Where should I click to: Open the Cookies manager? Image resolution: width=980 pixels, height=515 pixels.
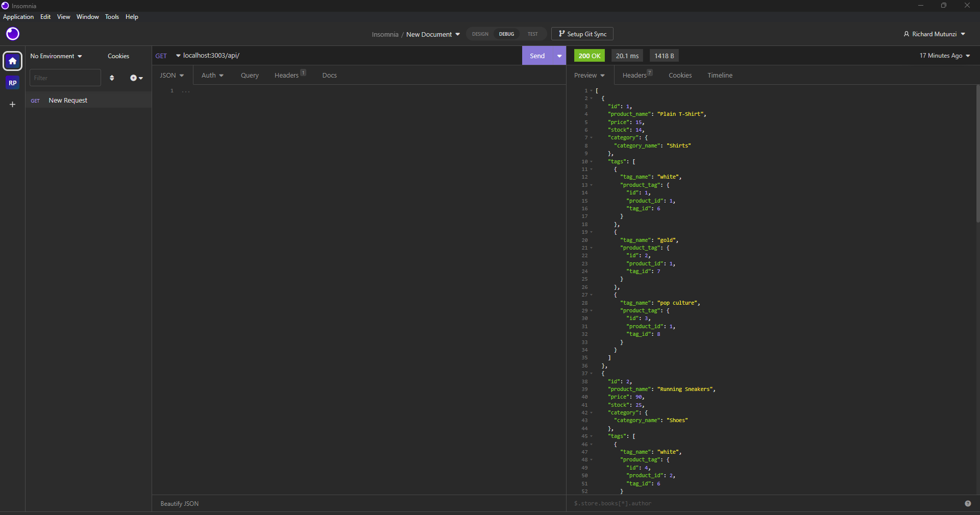(118, 56)
